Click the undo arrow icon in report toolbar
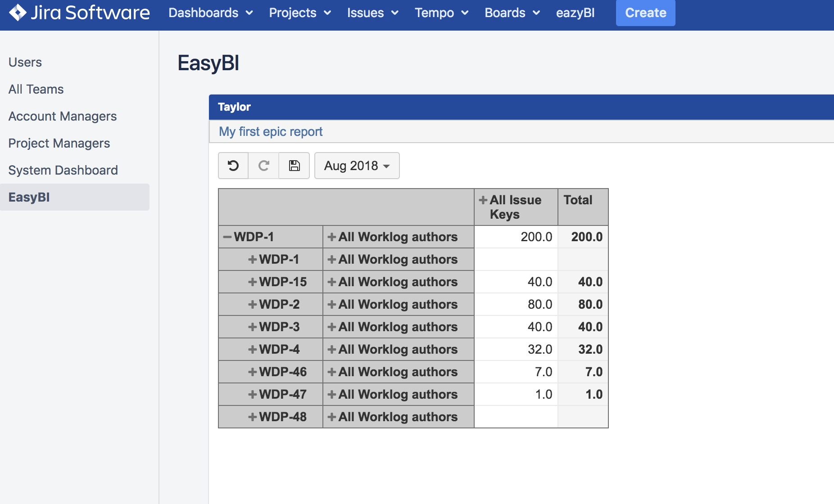Screen dimensions: 834x504 pos(233,166)
